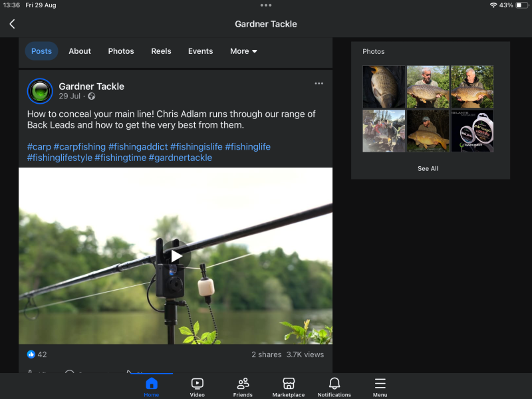Viewport: 532px width, 399px height.
Task: Open the Home tab in bottom bar
Action: [x=152, y=386]
